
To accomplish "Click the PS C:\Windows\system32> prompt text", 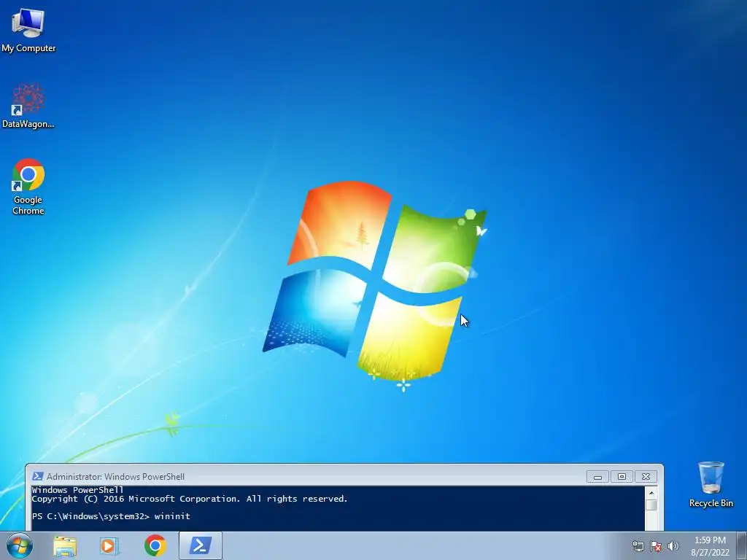I will click(x=91, y=516).
